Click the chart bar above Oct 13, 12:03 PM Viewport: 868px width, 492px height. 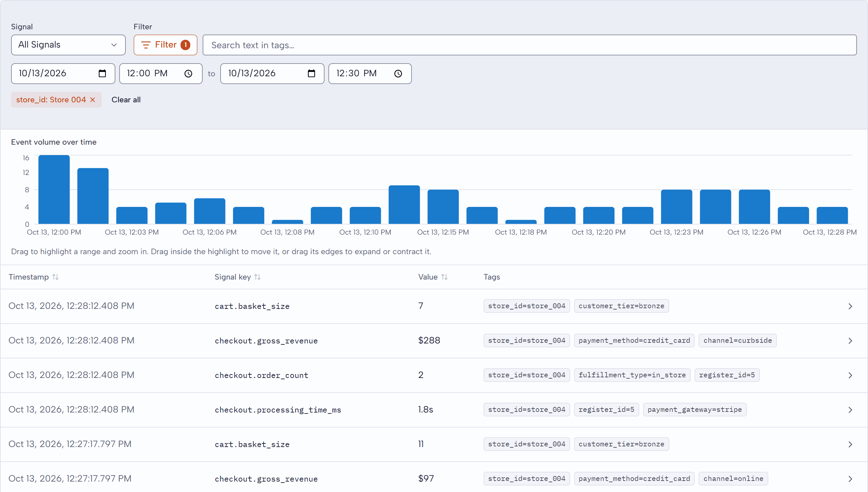point(132,215)
